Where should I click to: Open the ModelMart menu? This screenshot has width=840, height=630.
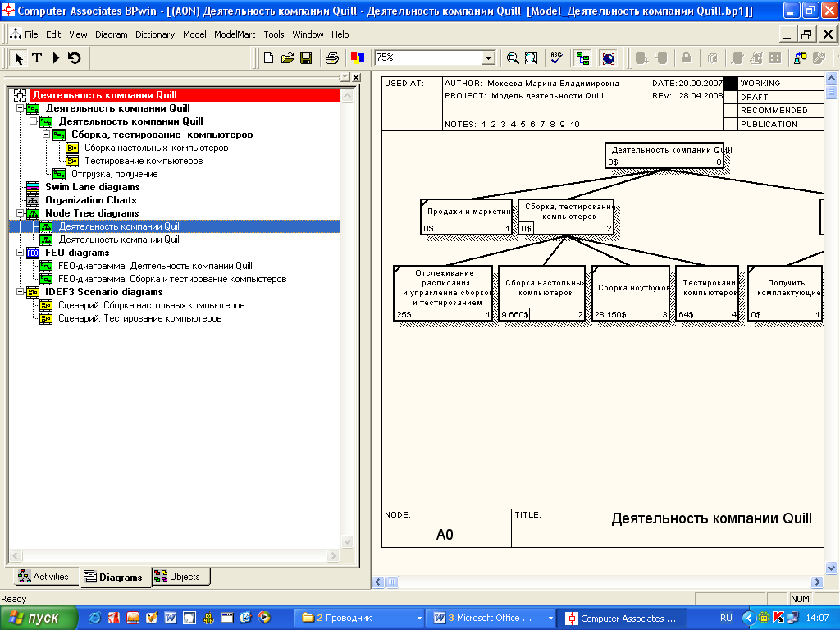(235, 34)
